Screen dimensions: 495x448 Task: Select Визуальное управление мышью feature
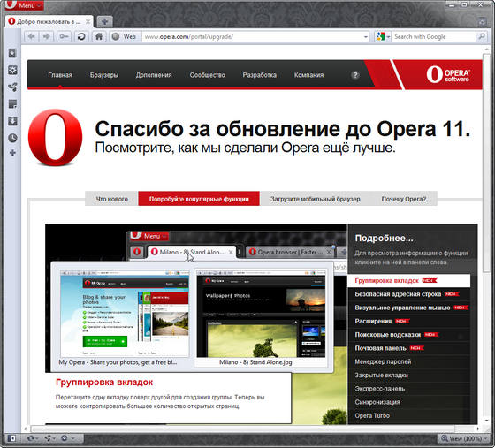click(408, 308)
